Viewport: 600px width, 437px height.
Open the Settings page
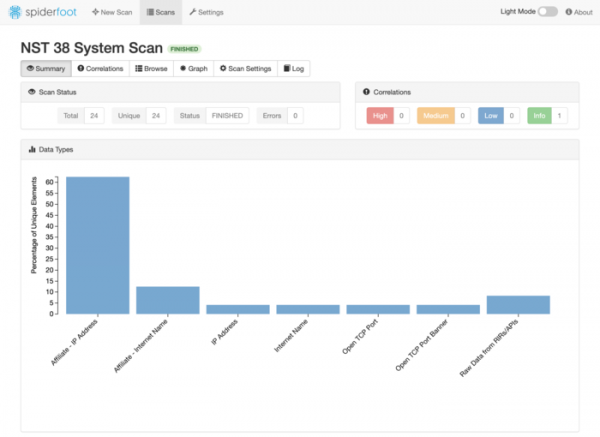click(x=206, y=12)
